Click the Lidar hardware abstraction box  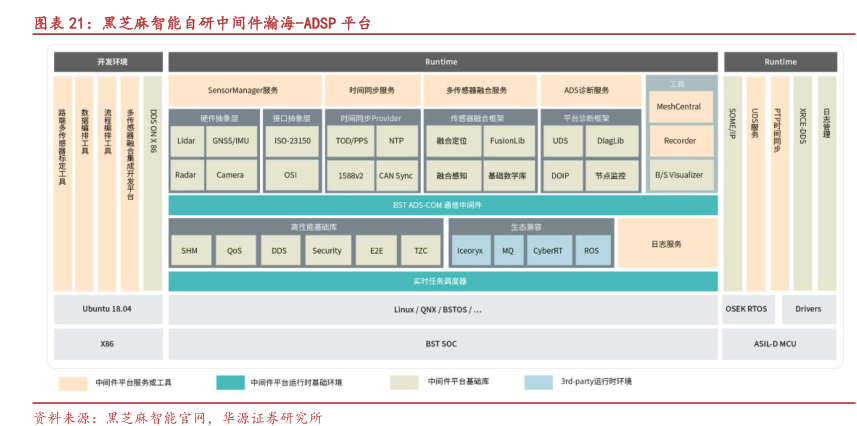coord(185,141)
